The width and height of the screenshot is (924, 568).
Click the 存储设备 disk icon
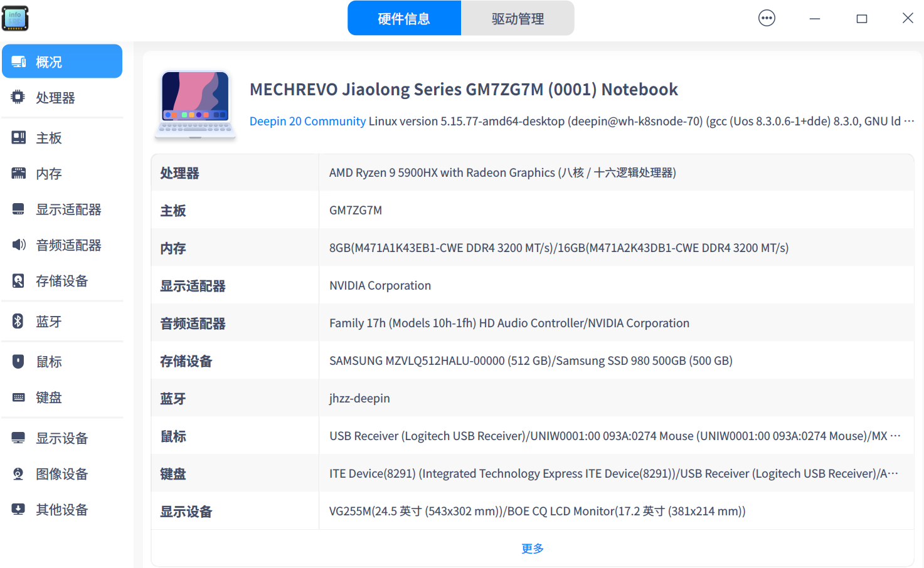pos(18,280)
